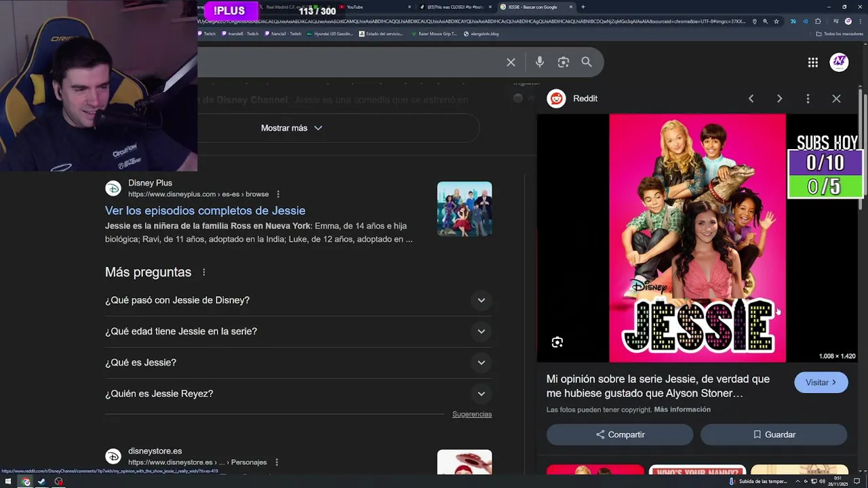Expand the ¿Qué es Jessie? question
Viewport: 868px width, 488px height.
[x=297, y=363]
